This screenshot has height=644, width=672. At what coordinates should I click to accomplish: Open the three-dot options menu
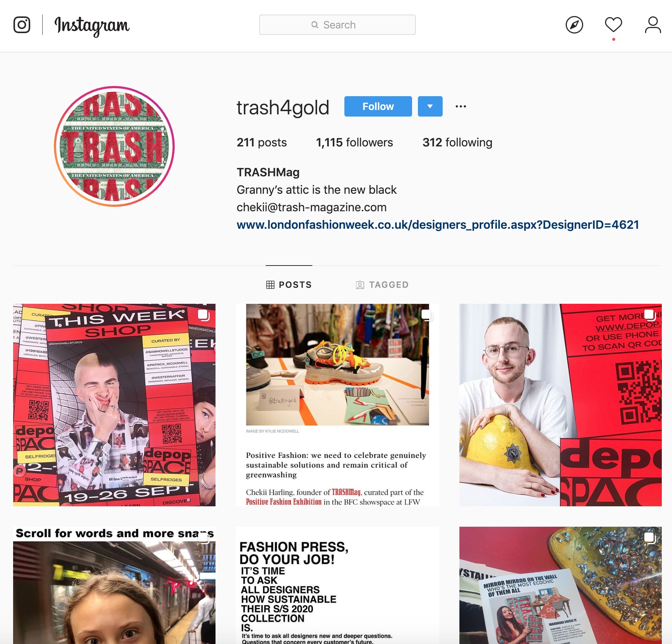tap(461, 106)
